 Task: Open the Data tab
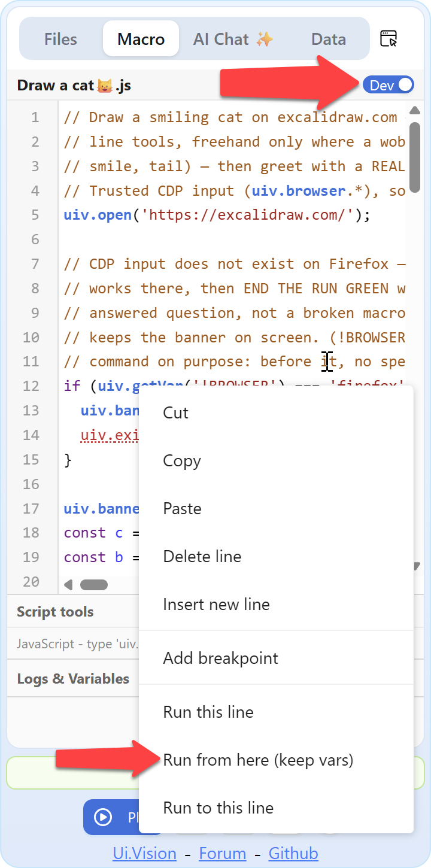(329, 40)
